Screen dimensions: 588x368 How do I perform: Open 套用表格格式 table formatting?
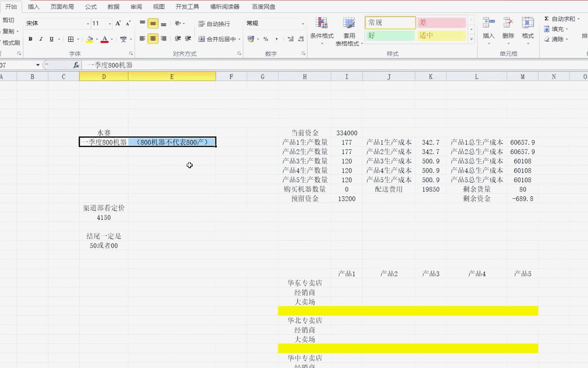349,31
